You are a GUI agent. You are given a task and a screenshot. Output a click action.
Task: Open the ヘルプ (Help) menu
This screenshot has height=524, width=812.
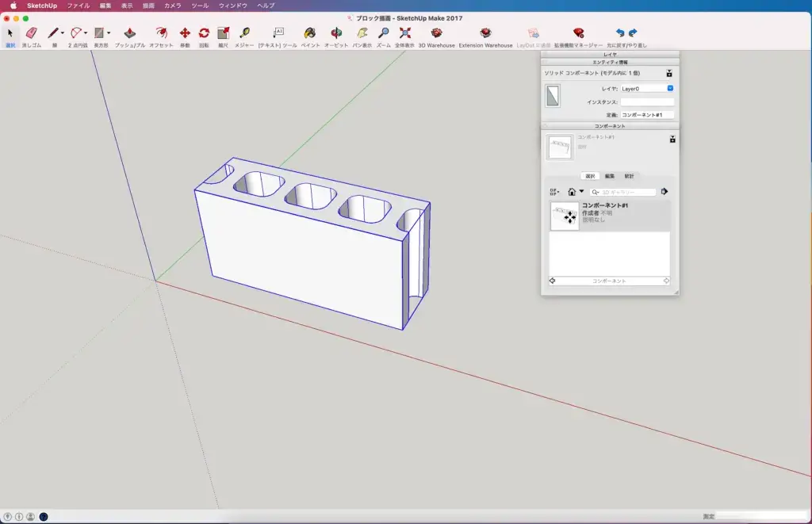(x=266, y=6)
